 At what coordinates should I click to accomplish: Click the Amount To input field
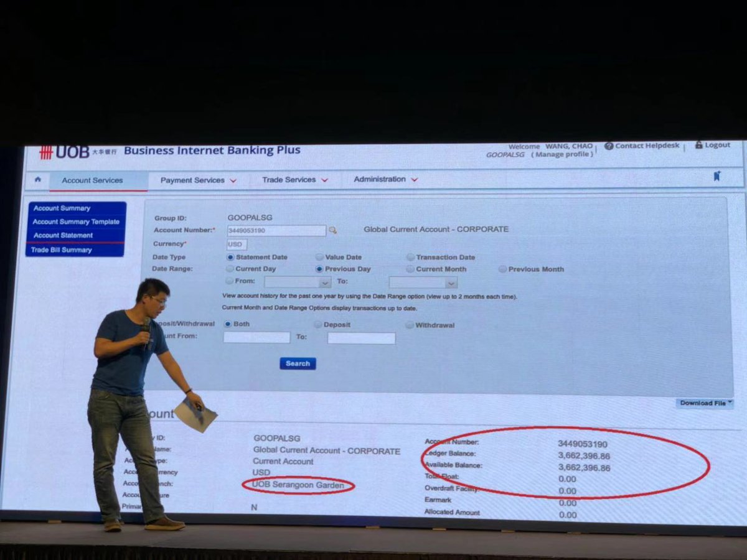(362, 338)
